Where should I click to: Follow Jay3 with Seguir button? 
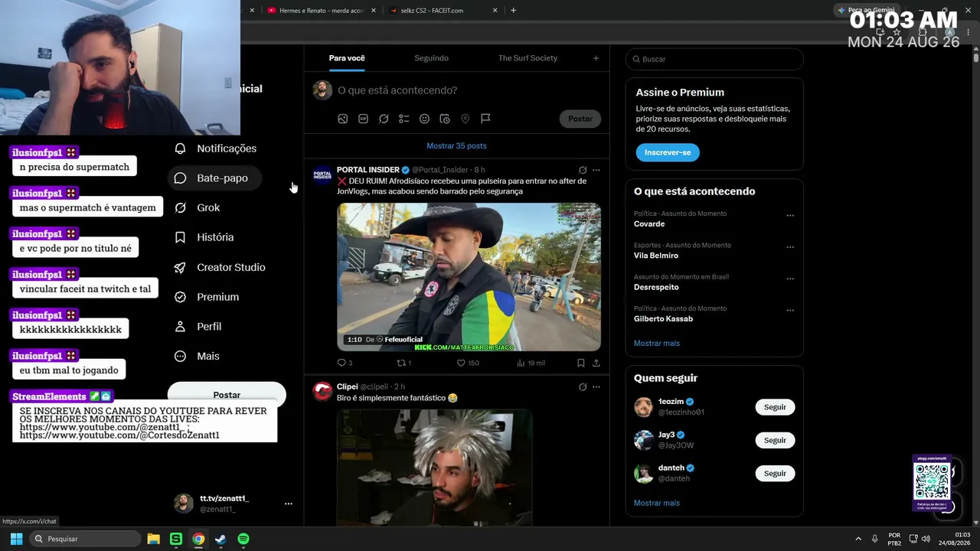tap(775, 440)
